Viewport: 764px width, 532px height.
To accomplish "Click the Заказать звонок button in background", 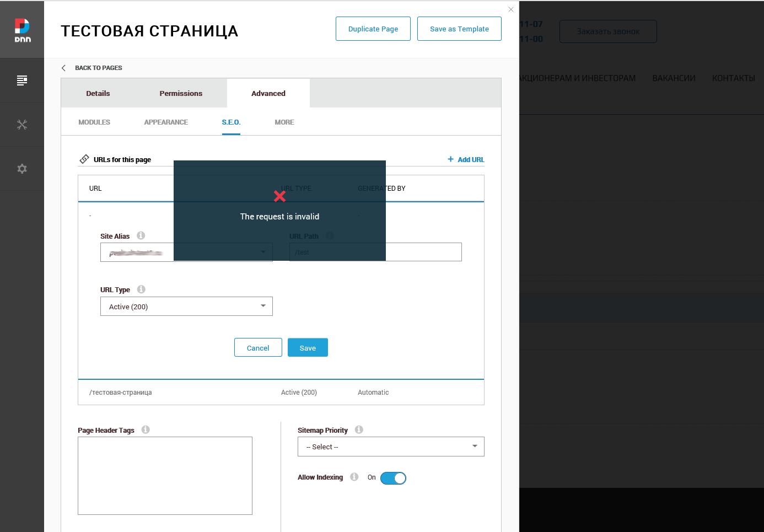I will pyautogui.click(x=608, y=31).
